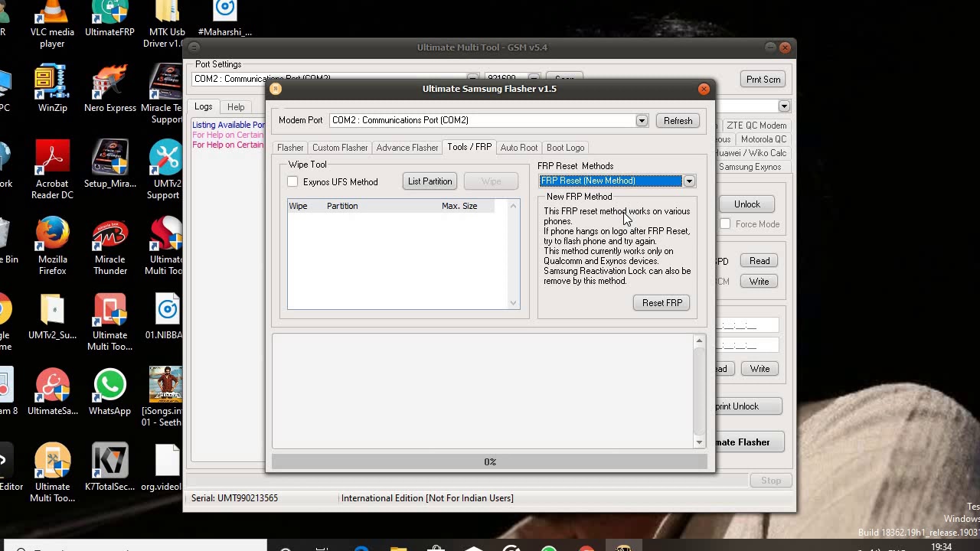Click the Prnt Scrn button

click(763, 80)
